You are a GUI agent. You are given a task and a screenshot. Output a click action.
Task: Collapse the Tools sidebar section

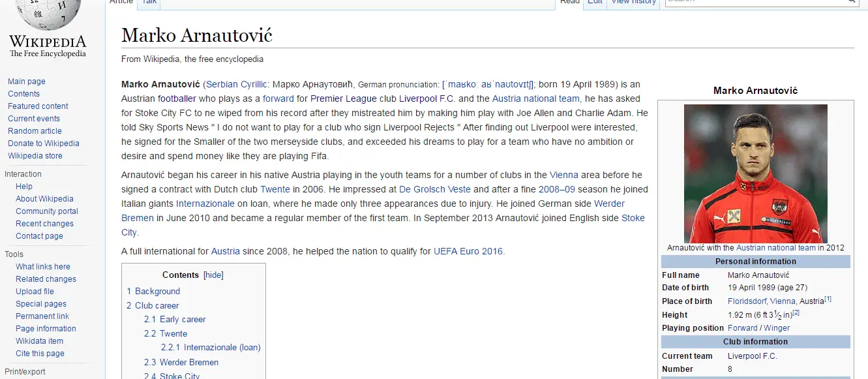pyautogui.click(x=14, y=254)
